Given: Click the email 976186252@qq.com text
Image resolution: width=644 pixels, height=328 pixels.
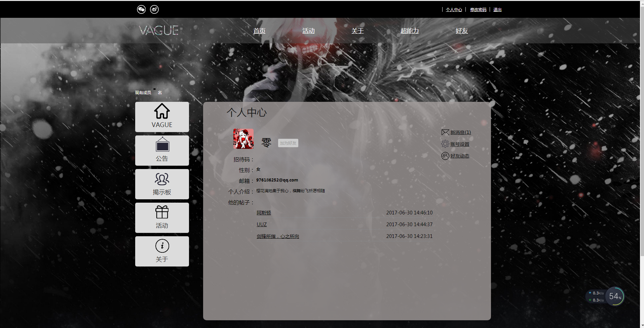Looking at the screenshot, I should (x=277, y=180).
